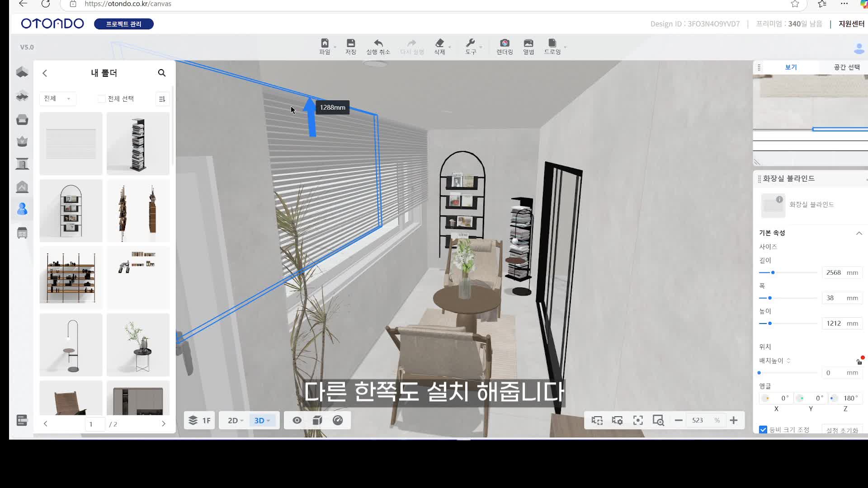
Task: Open the View tab
Action: (791, 67)
